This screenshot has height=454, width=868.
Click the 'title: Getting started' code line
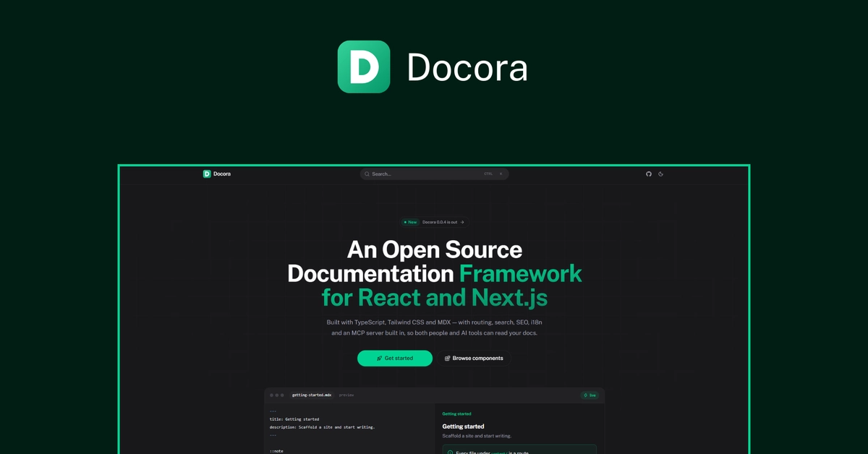[294, 419]
